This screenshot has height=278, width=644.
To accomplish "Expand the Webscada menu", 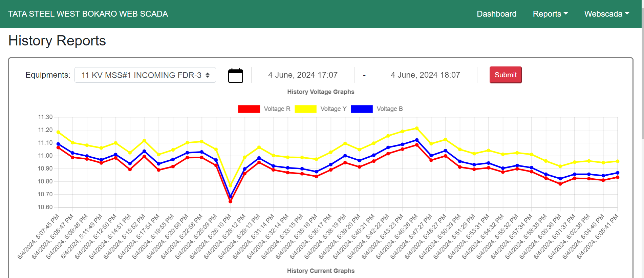I will tap(606, 14).
